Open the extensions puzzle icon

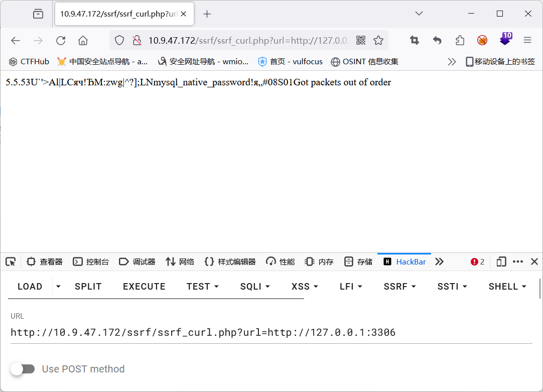(460, 41)
